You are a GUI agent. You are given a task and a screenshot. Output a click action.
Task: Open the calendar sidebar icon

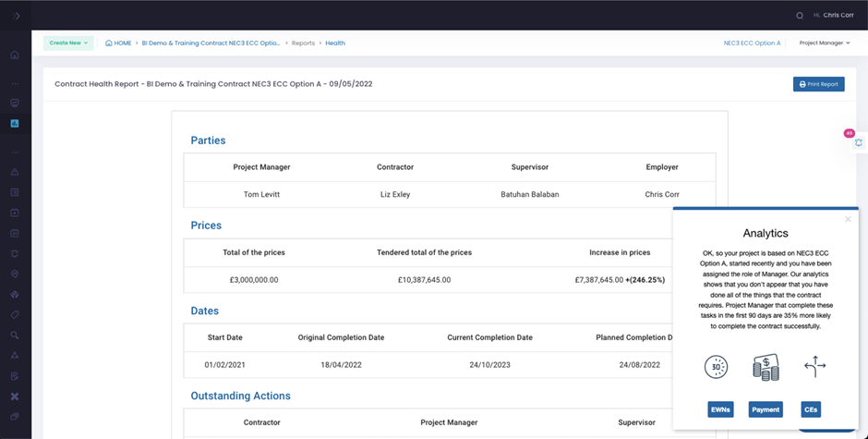(x=15, y=233)
